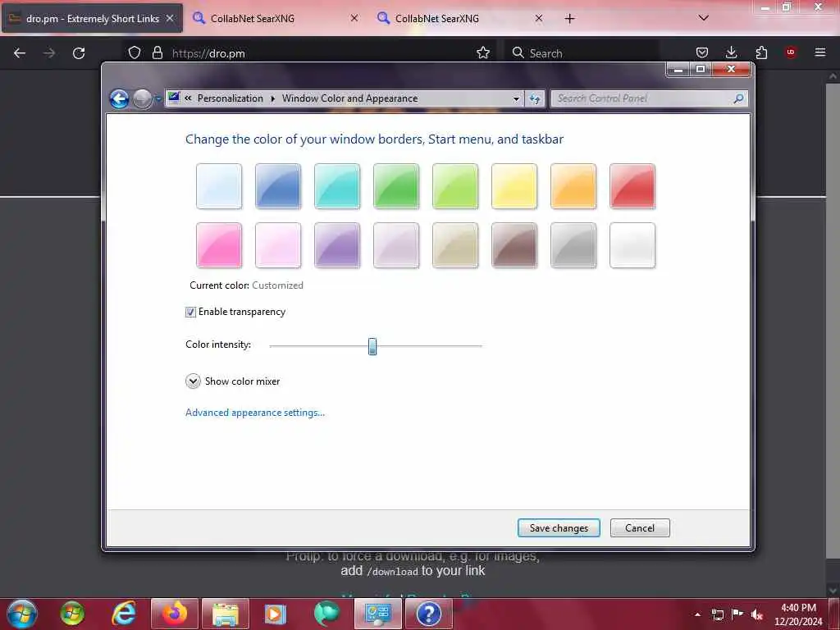This screenshot has height=630, width=840.
Task: Show hidden tray icons arrow
Action: pyautogui.click(x=697, y=614)
